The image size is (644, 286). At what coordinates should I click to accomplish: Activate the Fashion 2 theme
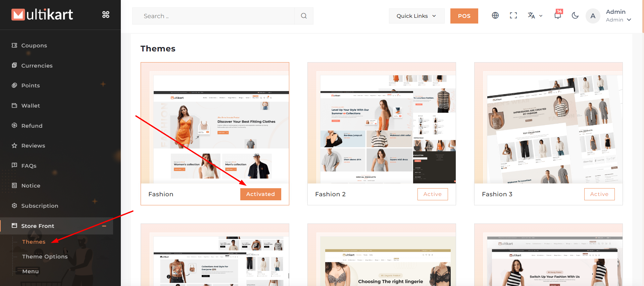(x=432, y=194)
